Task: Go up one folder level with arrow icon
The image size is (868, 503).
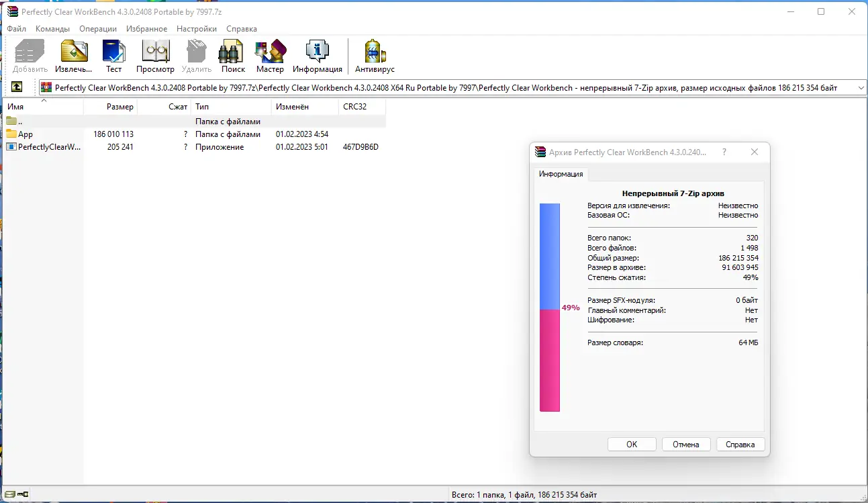Action: pyautogui.click(x=17, y=87)
